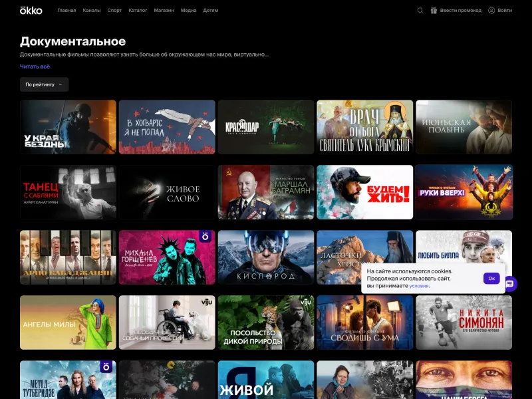Click the Okko logo
This screenshot has width=532, height=399.
31,11
